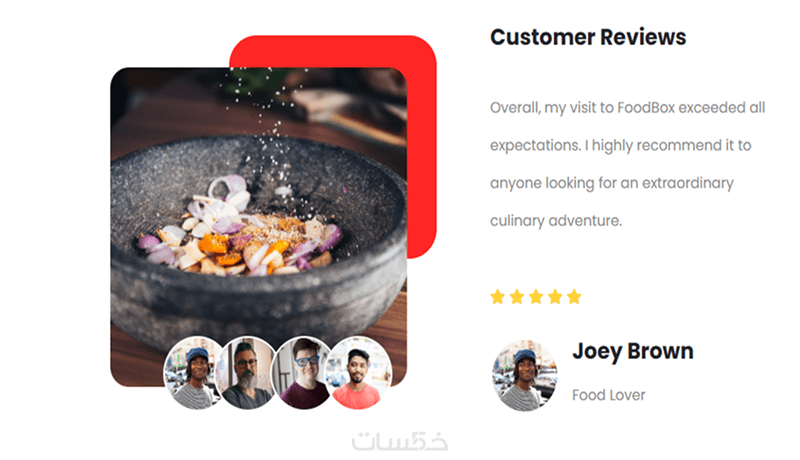Click the third yellow rating star
The image size is (800, 460).
(536, 297)
